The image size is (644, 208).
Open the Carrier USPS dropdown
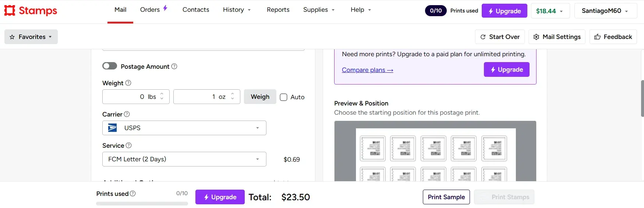(x=184, y=128)
